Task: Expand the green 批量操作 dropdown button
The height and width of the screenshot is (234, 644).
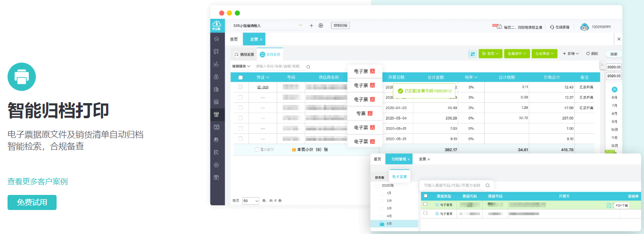Action: (517, 54)
